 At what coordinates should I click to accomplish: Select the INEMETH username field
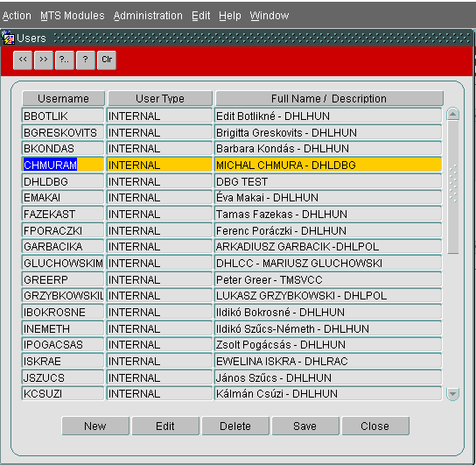(63, 329)
